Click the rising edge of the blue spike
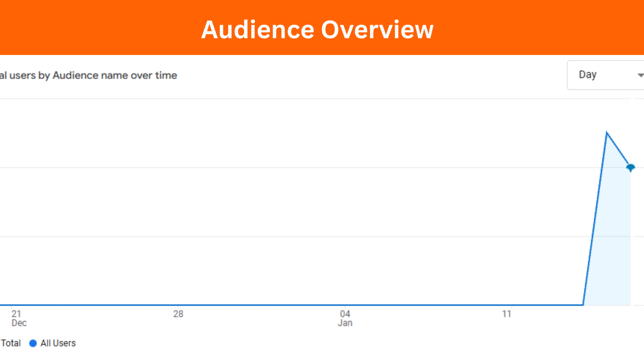Image resolution: width=644 pixels, height=362 pixels. pyautogui.click(x=595, y=218)
